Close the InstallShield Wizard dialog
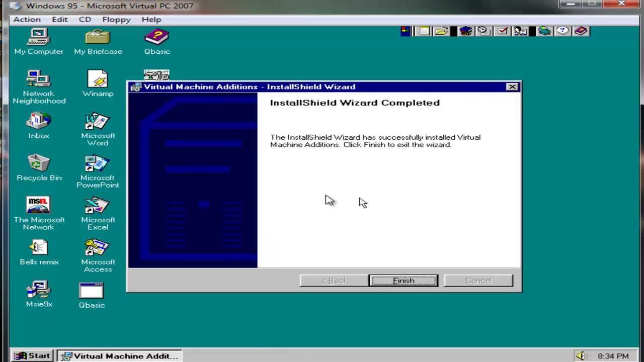The height and width of the screenshot is (362, 644). [x=512, y=87]
